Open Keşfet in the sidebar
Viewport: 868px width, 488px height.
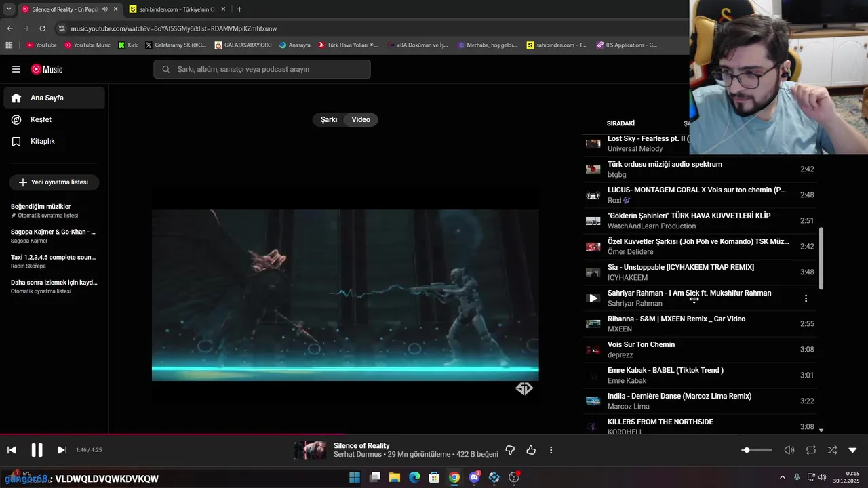(54, 119)
